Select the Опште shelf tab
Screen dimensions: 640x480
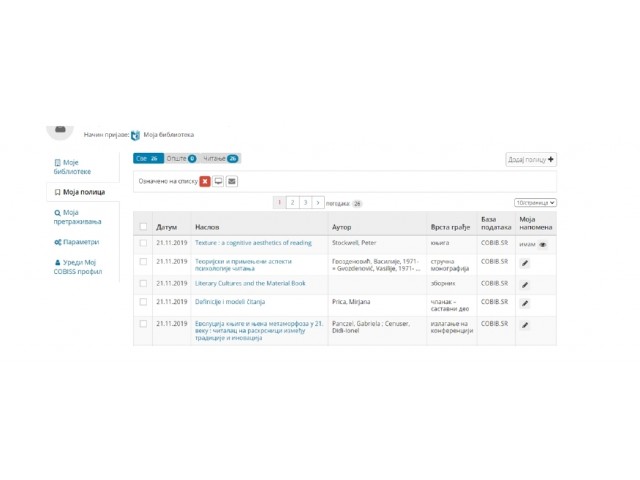[181, 158]
